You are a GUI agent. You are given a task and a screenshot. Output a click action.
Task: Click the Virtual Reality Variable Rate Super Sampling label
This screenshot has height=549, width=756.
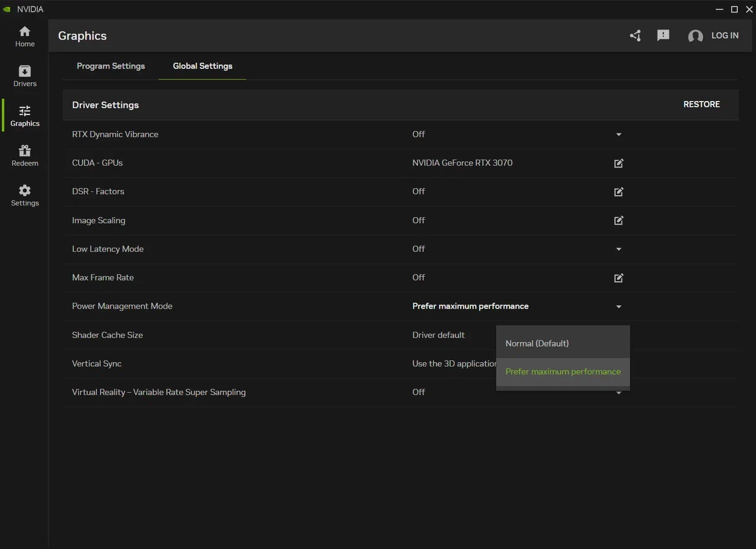tap(159, 392)
